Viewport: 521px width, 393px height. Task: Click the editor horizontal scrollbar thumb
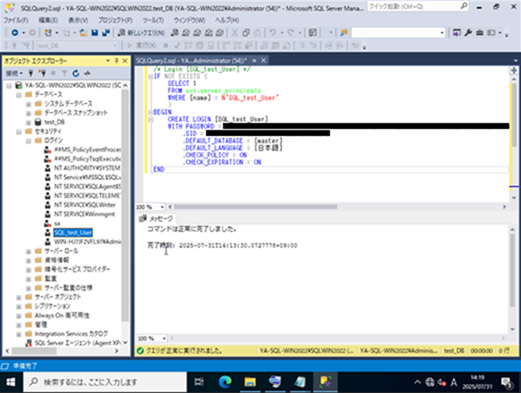click(x=255, y=207)
